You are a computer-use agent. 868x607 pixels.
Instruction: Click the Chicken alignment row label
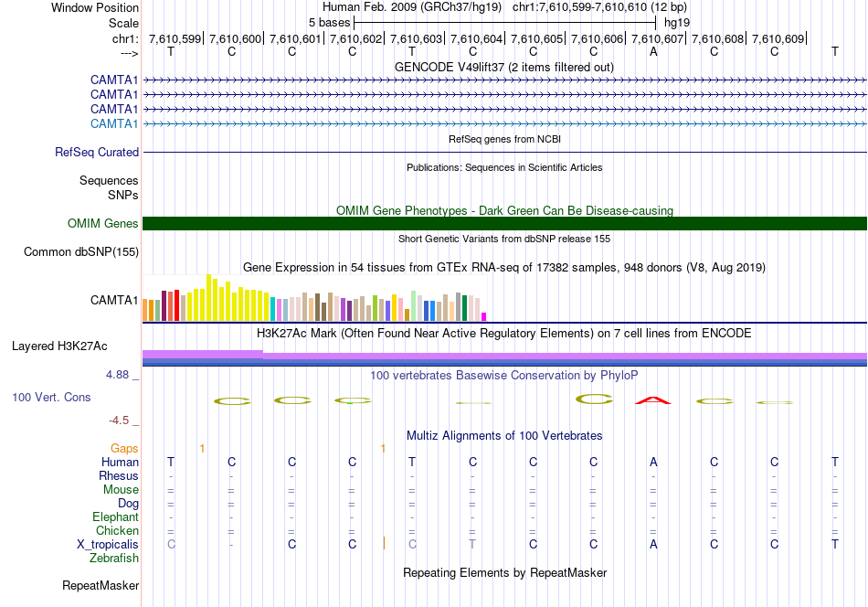(117, 530)
